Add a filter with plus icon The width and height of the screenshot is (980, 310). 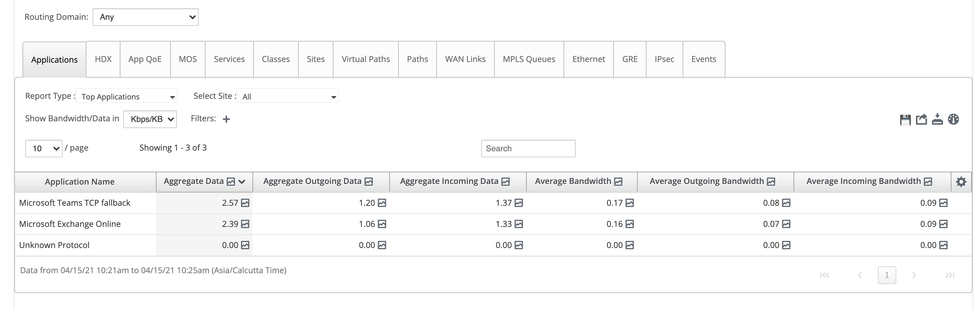(226, 119)
